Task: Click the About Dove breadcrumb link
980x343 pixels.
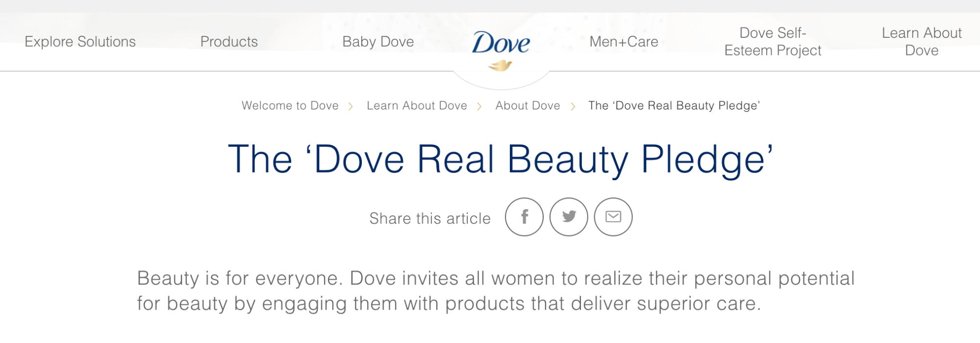Action: (528, 106)
